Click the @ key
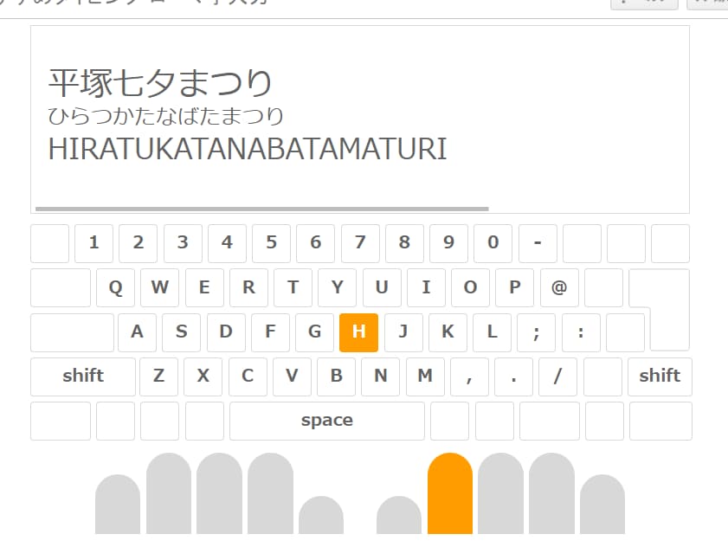Screen dimensions: 728x560 pos(559,288)
